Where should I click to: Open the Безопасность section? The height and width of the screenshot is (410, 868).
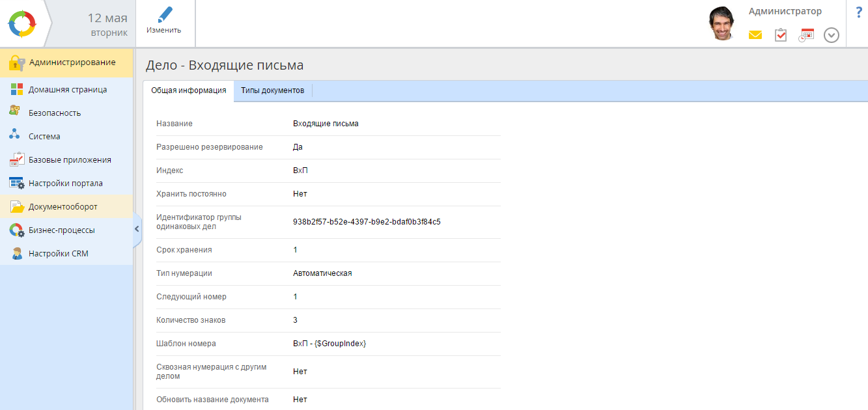click(x=54, y=113)
